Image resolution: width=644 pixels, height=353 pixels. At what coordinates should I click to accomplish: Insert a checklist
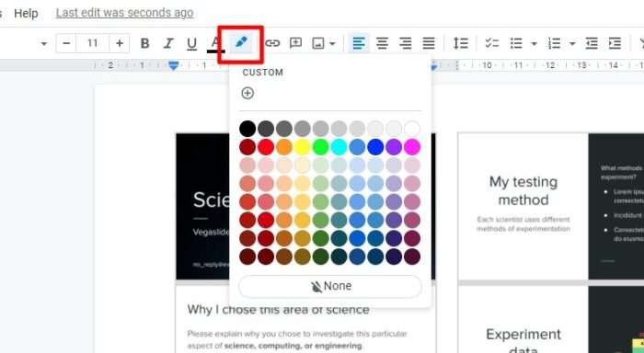pos(491,43)
